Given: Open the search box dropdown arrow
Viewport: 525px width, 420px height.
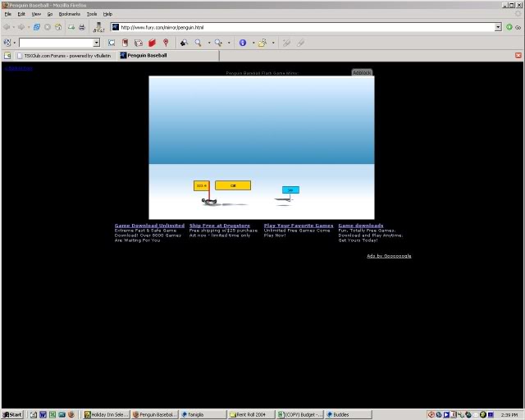Looking at the screenshot, I should [97, 43].
